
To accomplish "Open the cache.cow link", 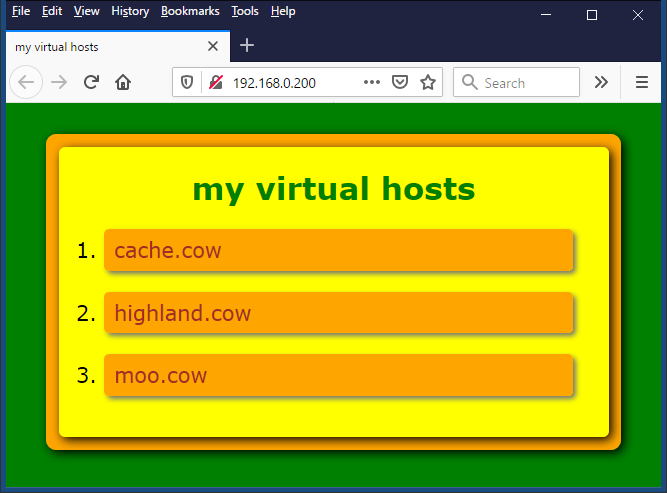I will tap(168, 250).
